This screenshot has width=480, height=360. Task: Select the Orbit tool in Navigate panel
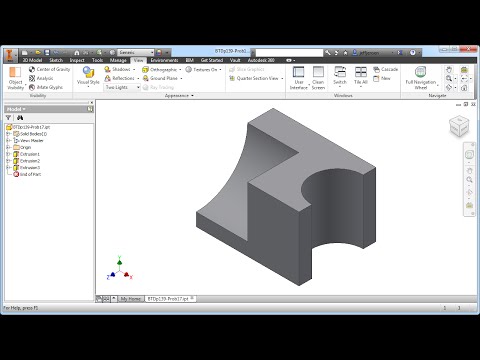(x=449, y=88)
